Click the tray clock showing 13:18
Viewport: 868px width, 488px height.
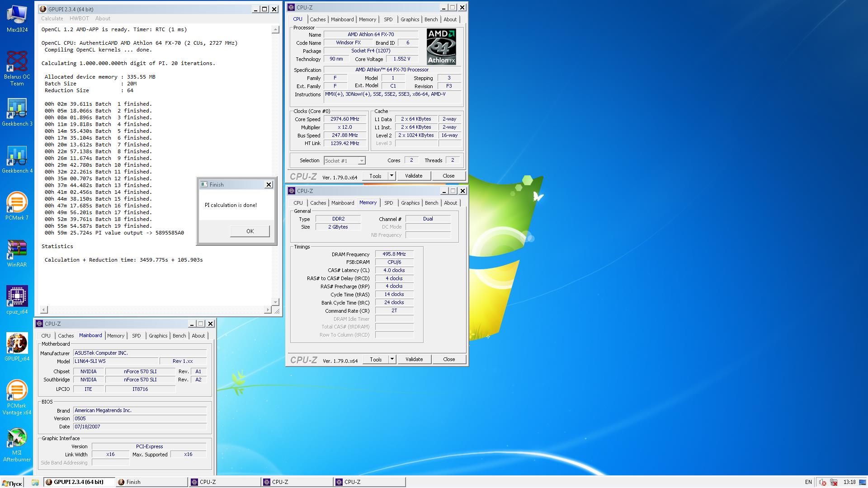pyautogui.click(x=849, y=482)
